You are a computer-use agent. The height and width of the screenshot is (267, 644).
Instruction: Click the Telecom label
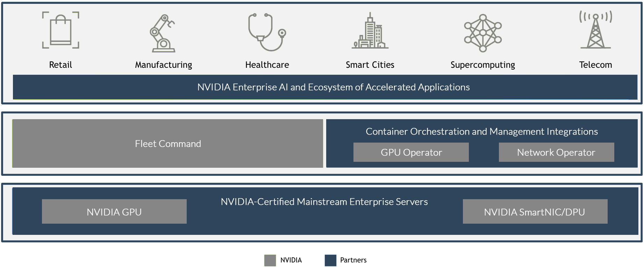pos(596,65)
